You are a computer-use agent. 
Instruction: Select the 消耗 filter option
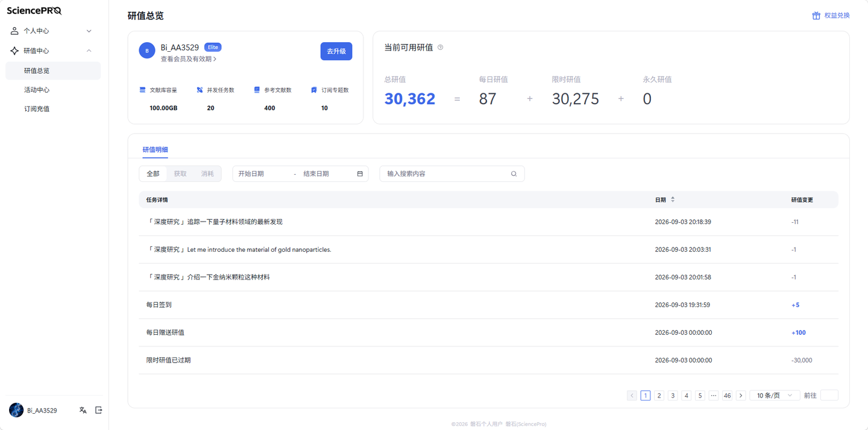tap(207, 174)
